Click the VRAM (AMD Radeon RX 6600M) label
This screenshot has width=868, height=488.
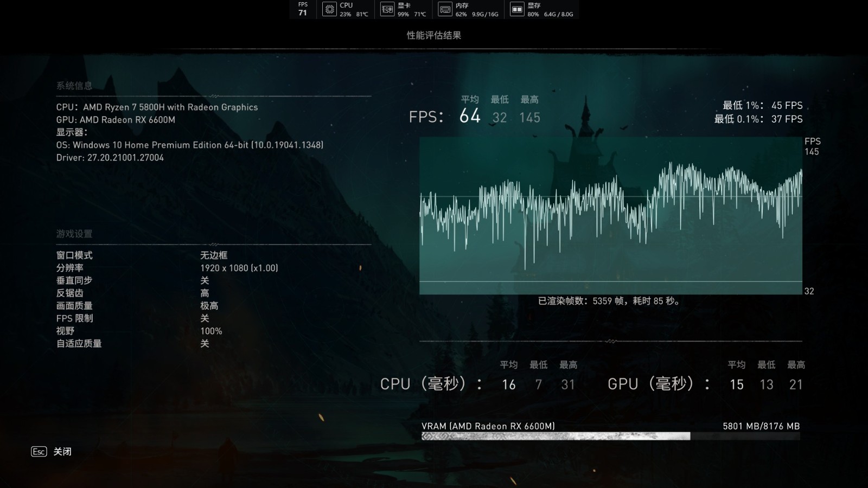[x=488, y=426]
